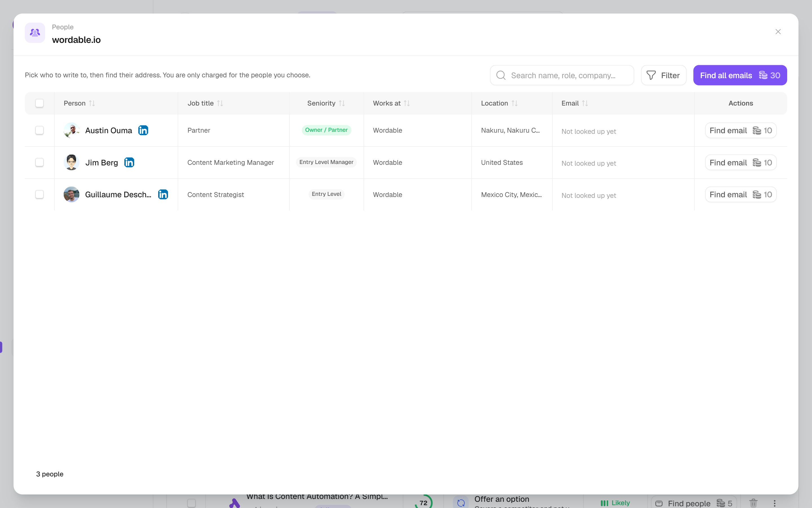Click the Guillaume Desch… name
Image resolution: width=812 pixels, height=508 pixels.
[x=118, y=194]
